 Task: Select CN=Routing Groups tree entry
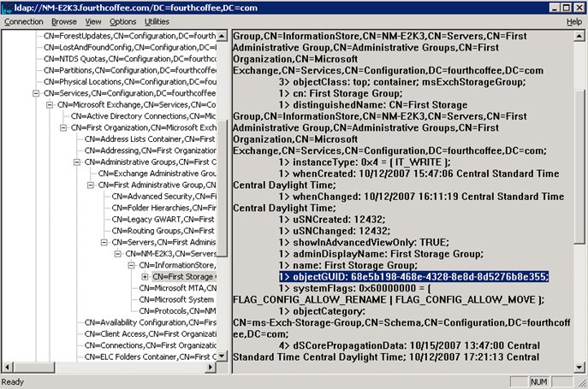click(163, 231)
